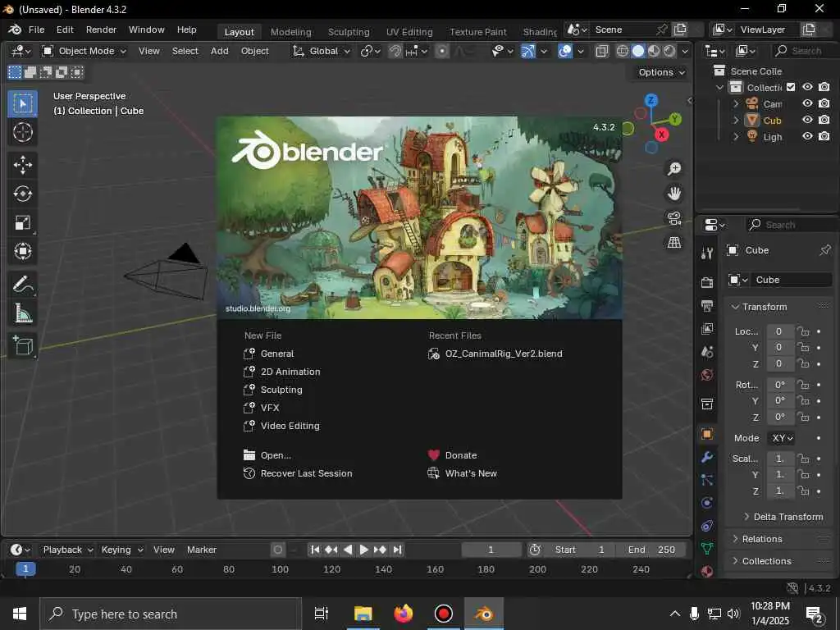Image resolution: width=840 pixels, height=630 pixels.
Task: Hide Camera in viewport via eye icon
Action: point(807,103)
